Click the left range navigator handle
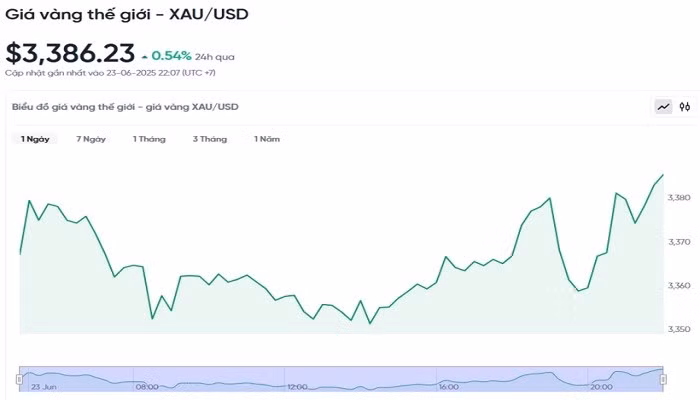The image size is (700, 400). pyautogui.click(x=19, y=379)
